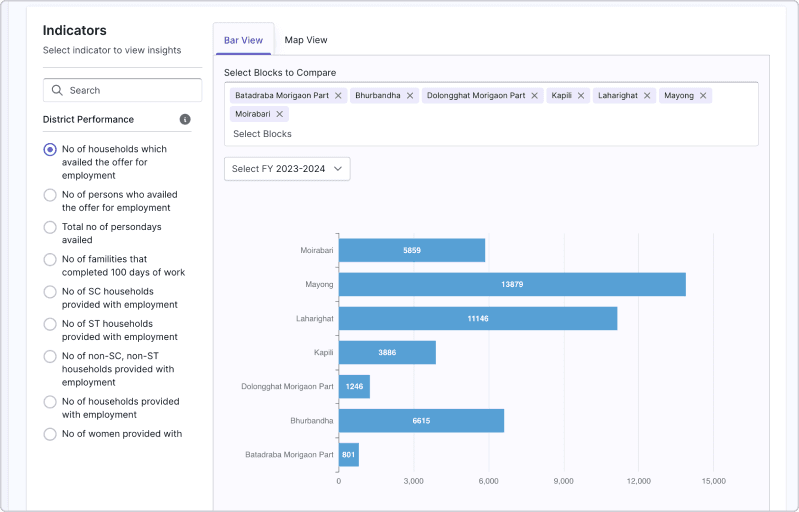Click the Mayong bar showing 13879
Viewport: 799px width, 512px height.
click(512, 284)
